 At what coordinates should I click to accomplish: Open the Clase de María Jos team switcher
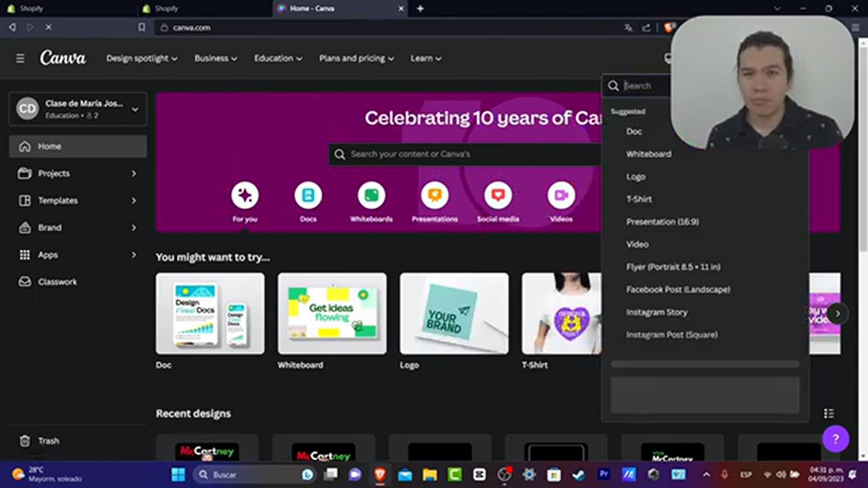coord(78,109)
